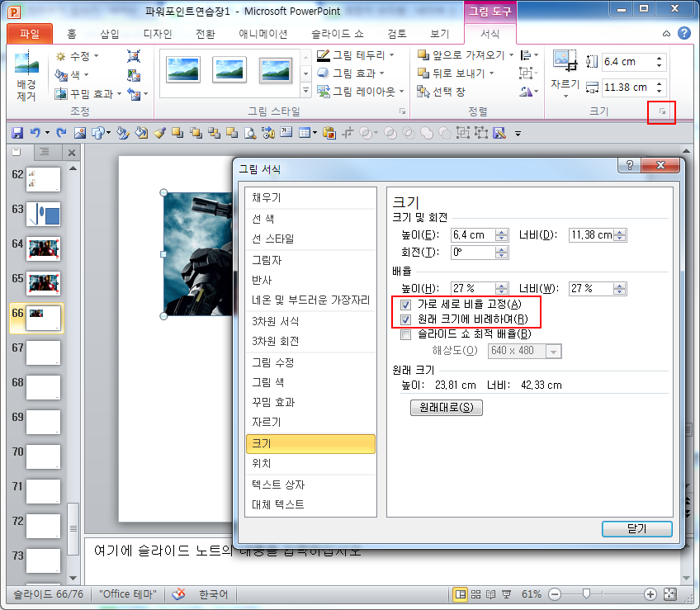
Task: Click the fit slide to window icon
Action: pos(670,593)
